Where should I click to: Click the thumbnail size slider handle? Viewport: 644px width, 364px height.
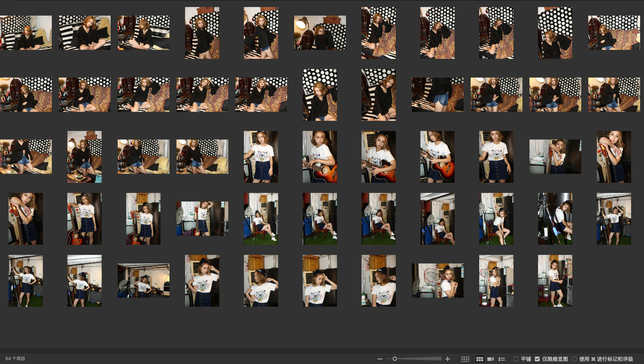tap(395, 359)
